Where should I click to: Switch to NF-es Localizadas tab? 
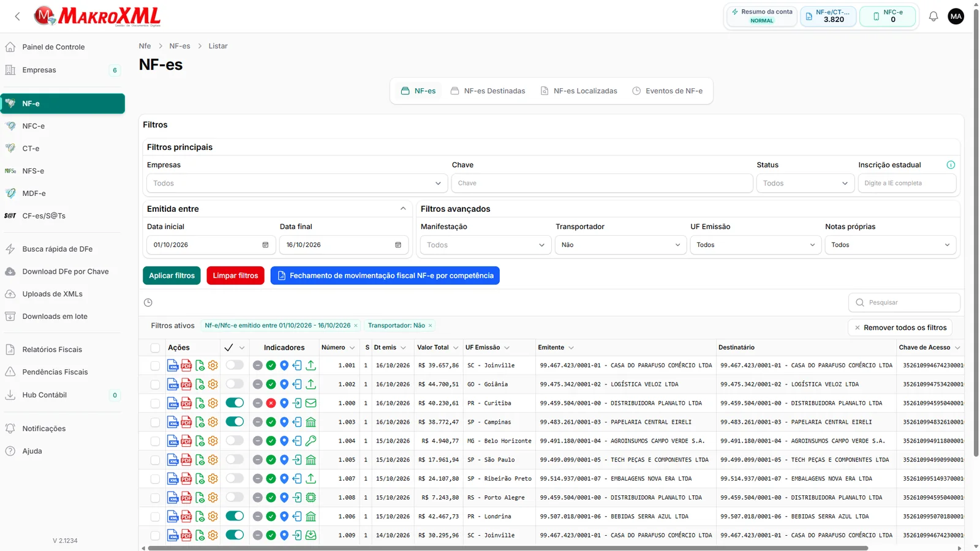pyautogui.click(x=579, y=91)
